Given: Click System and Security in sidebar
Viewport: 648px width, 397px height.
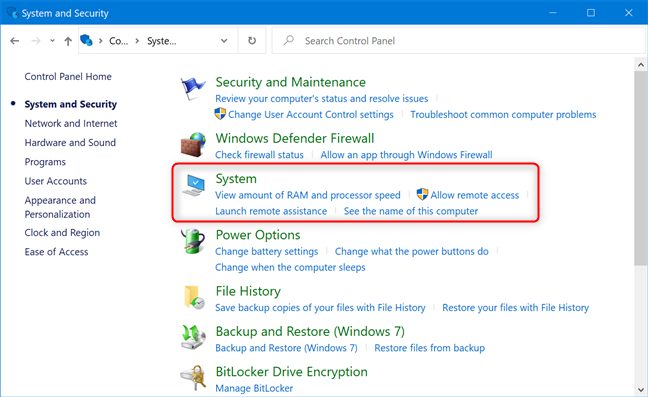Looking at the screenshot, I should (71, 104).
